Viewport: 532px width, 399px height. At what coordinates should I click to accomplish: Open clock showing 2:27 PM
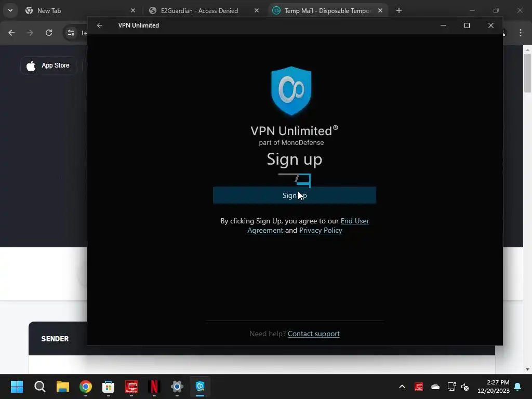[494, 387]
